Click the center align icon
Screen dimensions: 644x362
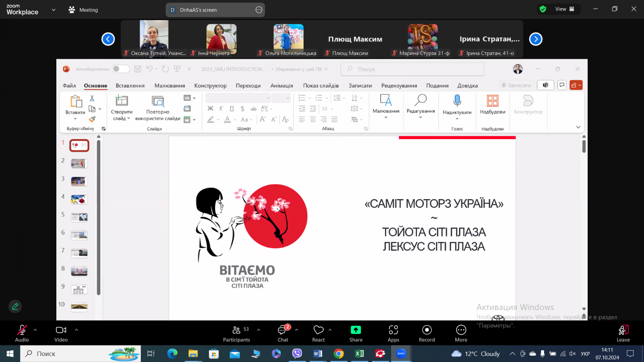(313, 119)
